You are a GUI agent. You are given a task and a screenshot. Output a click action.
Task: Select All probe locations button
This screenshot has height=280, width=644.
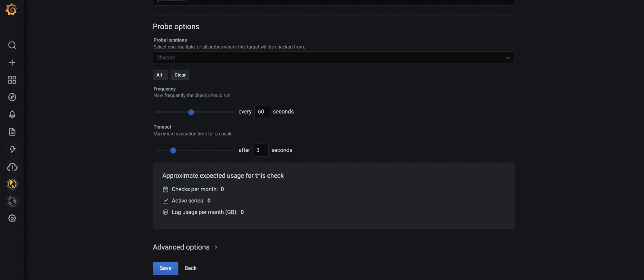[159, 75]
